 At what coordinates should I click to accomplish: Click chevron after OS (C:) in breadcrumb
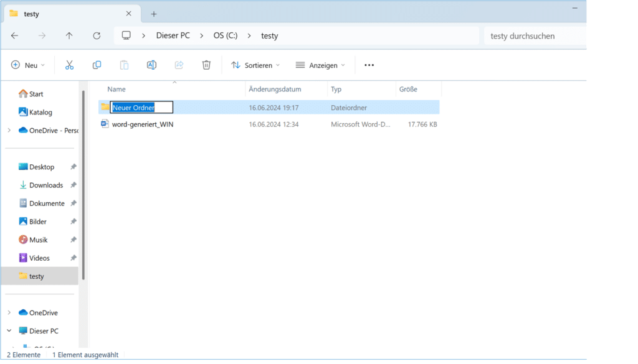249,35
